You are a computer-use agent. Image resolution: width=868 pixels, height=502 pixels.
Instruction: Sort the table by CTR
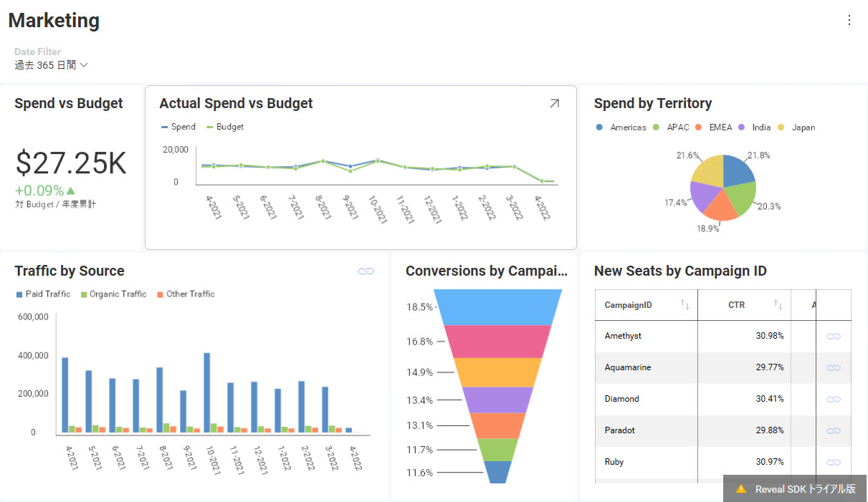pos(778,304)
